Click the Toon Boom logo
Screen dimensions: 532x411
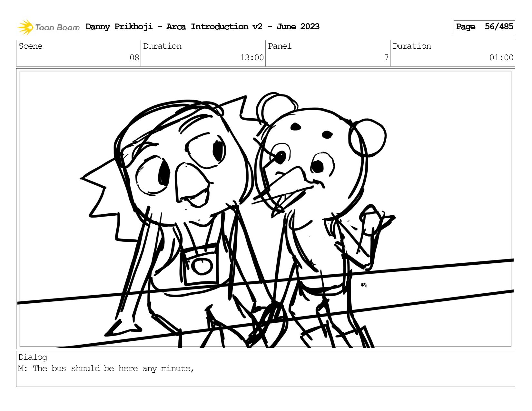tap(48, 27)
